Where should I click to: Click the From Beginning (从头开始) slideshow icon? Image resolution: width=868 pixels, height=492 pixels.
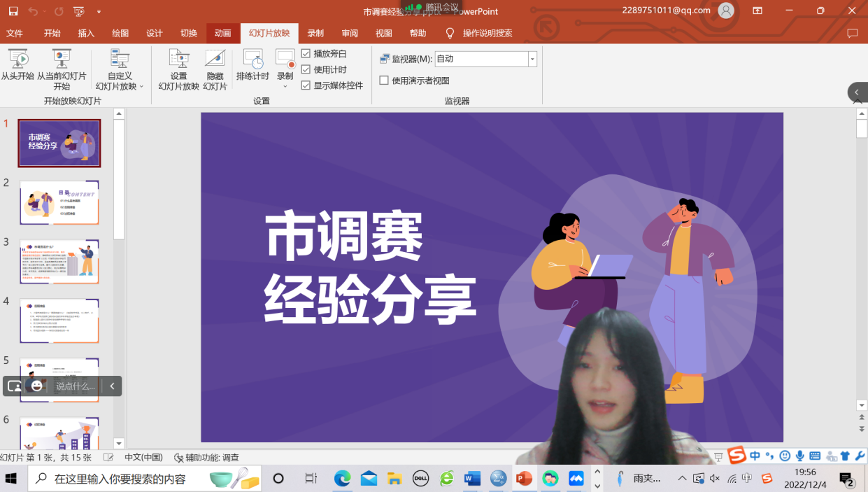pyautogui.click(x=17, y=60)
